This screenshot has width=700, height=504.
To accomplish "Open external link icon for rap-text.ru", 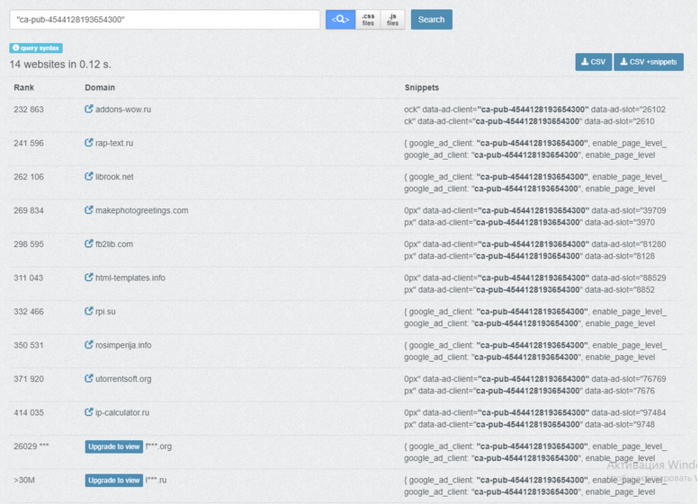I will click(89, 143).
